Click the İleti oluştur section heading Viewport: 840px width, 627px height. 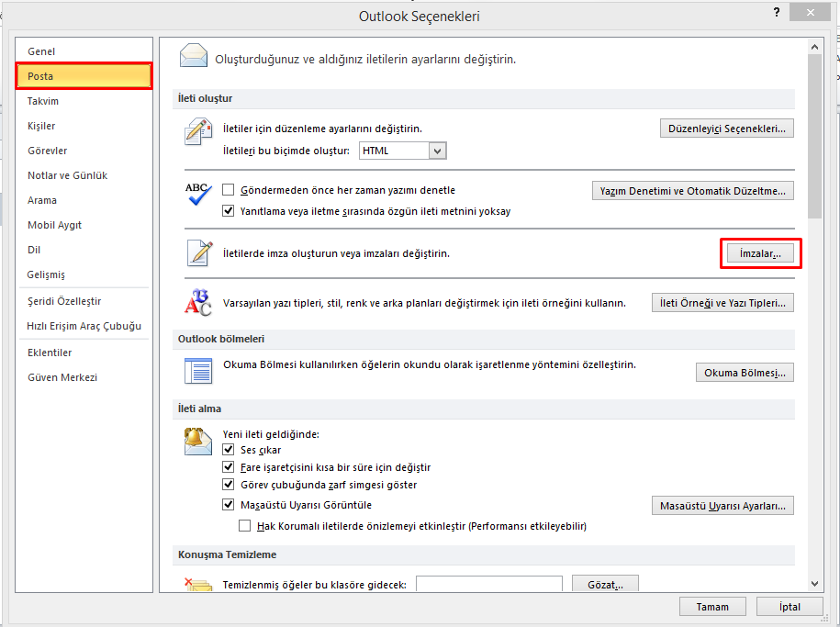(205, 98)
